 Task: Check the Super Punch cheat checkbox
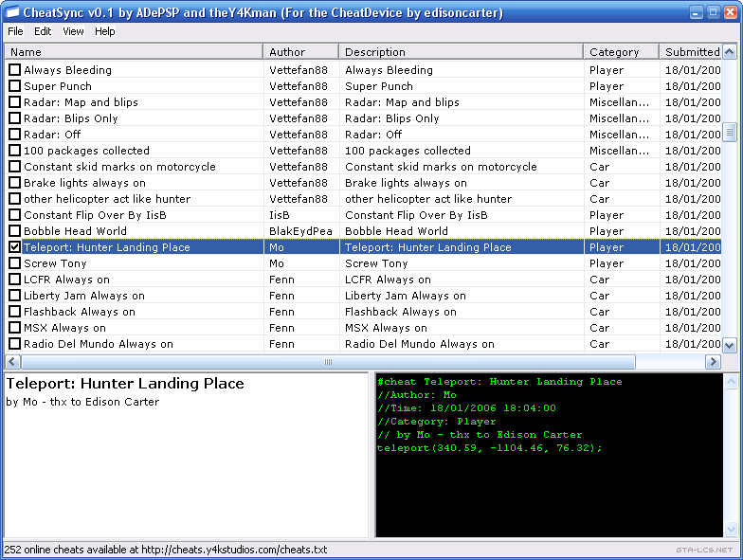click(15, 86)
